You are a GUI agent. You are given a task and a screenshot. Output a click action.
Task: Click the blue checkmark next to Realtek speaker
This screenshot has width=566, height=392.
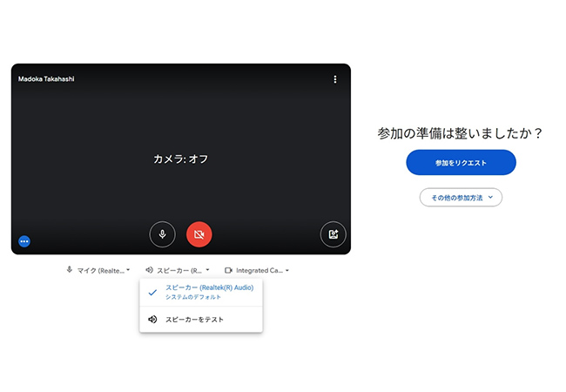[152, 292]
